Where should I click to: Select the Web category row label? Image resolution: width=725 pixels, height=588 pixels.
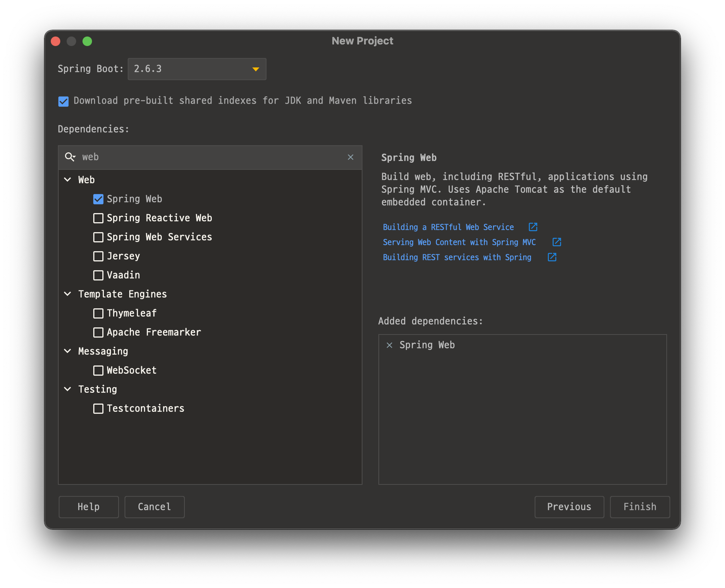click(86, 180)
